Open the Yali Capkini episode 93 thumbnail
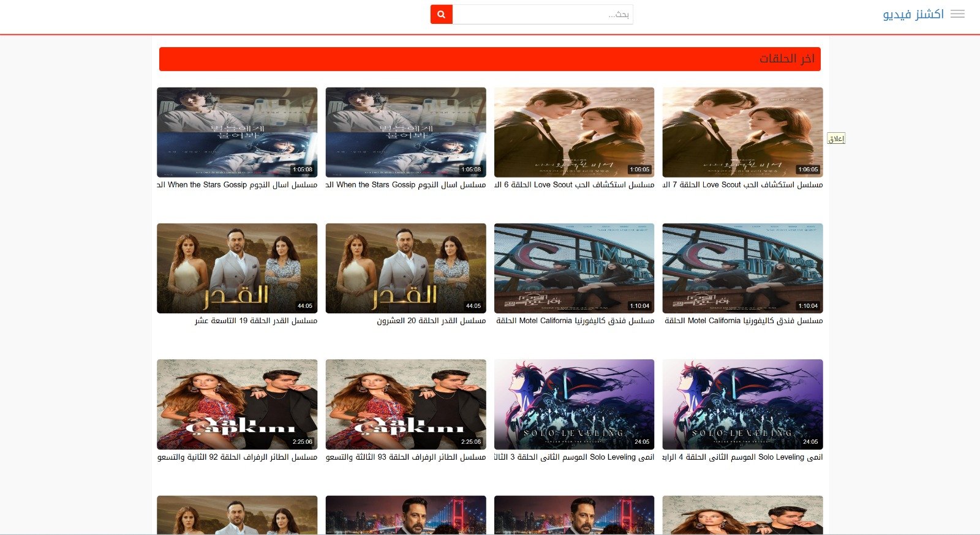The image size is (980, 535). (405, 404)
